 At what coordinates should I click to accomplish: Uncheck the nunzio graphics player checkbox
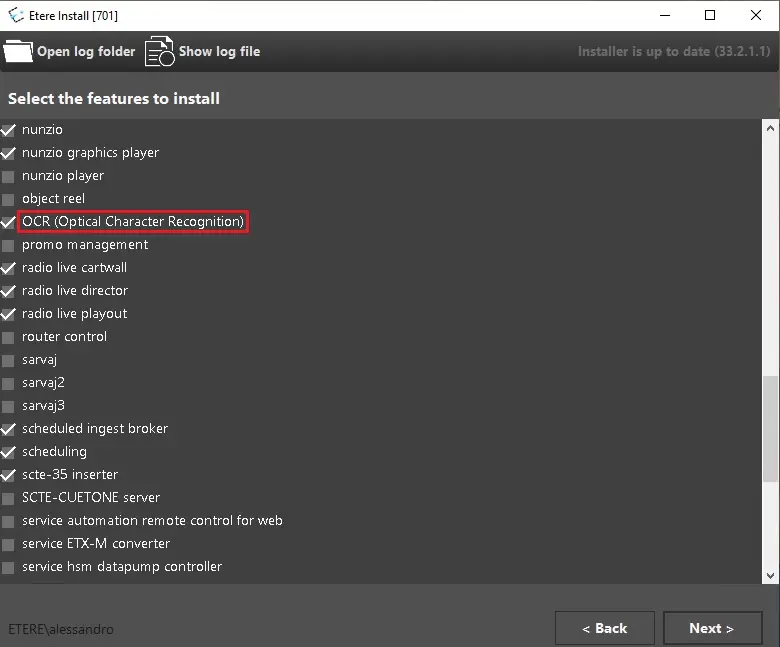(x=9, y=153)
